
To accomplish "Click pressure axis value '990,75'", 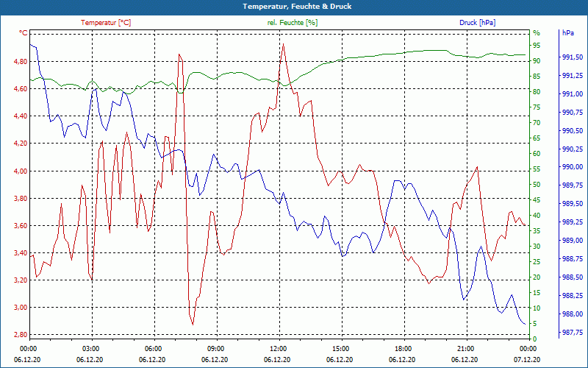I will click(573, 113).
